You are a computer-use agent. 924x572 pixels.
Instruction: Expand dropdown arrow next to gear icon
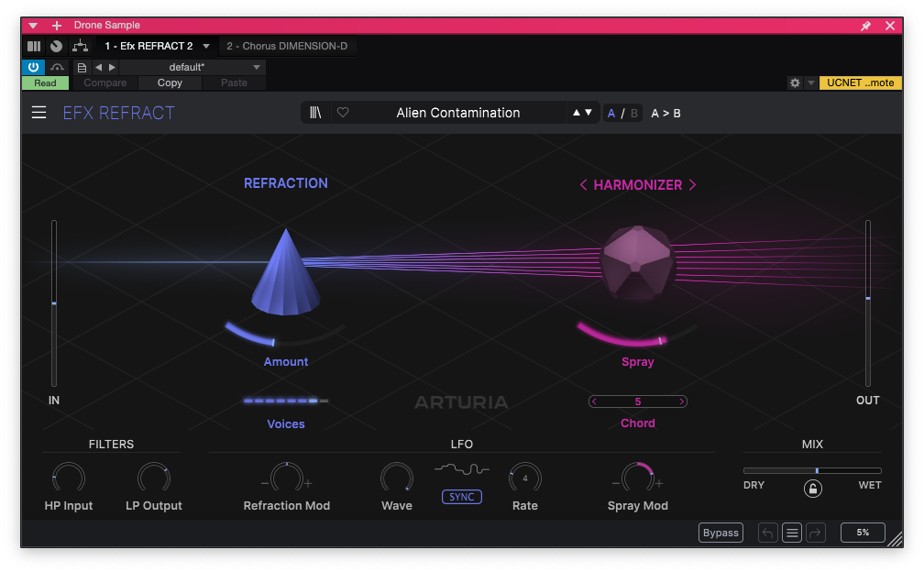coord(811,83)
